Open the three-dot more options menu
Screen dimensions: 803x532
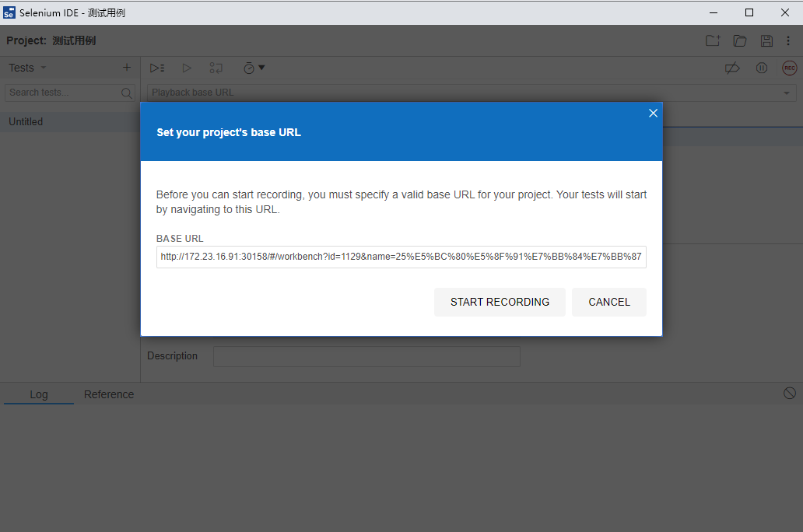coord(788,41)
